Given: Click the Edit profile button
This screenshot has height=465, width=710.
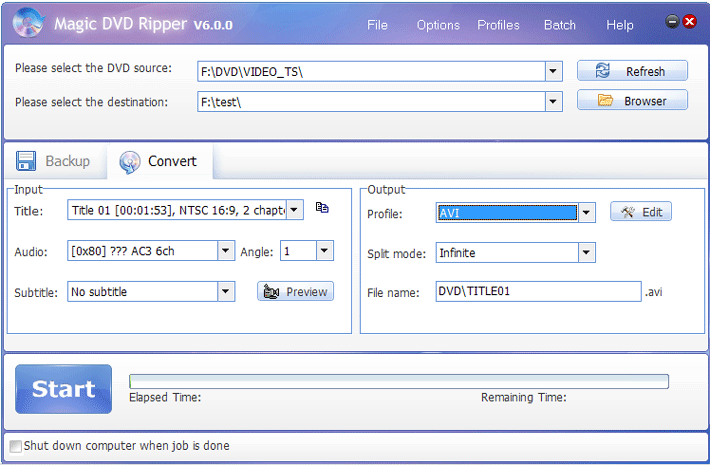Looking at the screenshot, I should [641, 211].
